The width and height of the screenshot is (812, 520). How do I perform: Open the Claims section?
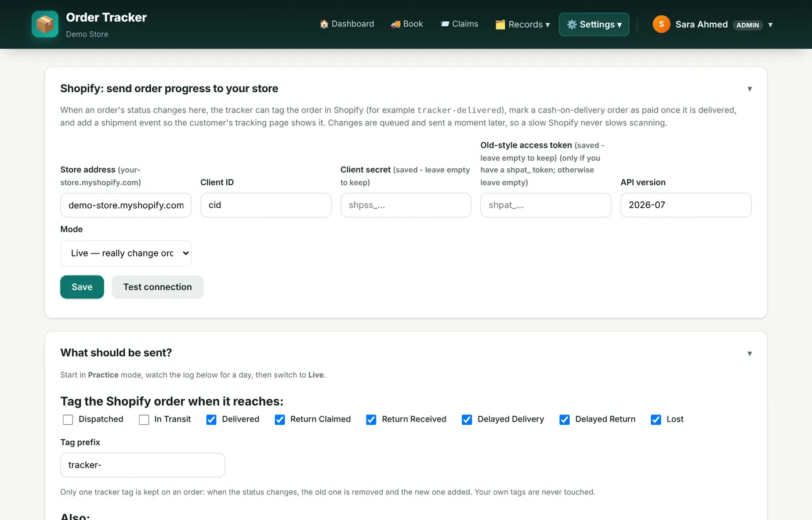pyautogui.click(x=459, y=24)
